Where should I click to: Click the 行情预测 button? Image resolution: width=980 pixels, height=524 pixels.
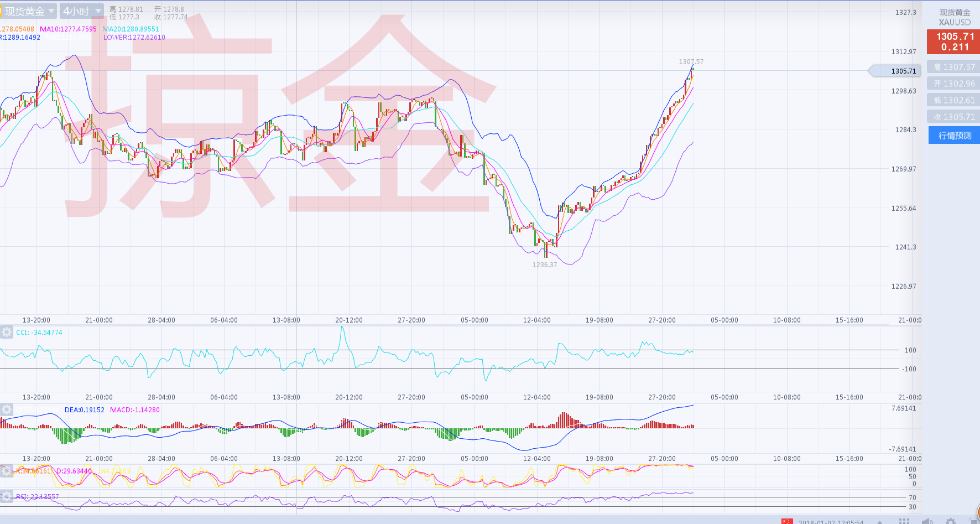pyautogui.click(x=954, y=135)
